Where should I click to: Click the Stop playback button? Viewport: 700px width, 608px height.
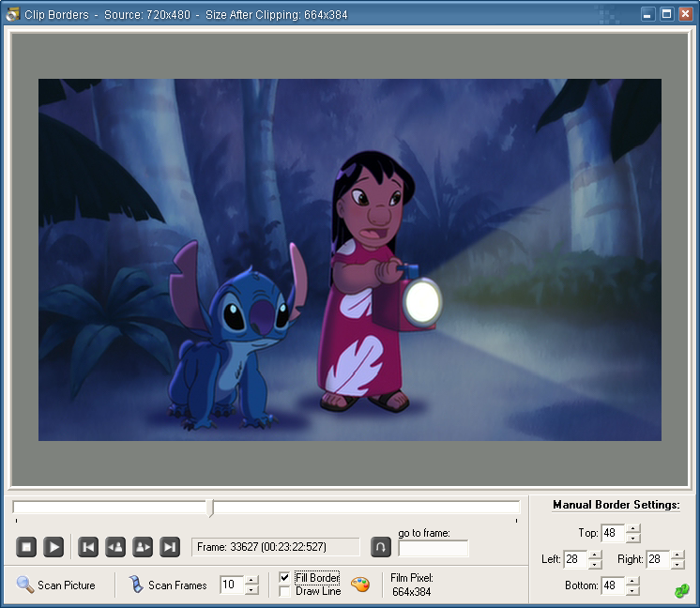(x=26, y=547)
